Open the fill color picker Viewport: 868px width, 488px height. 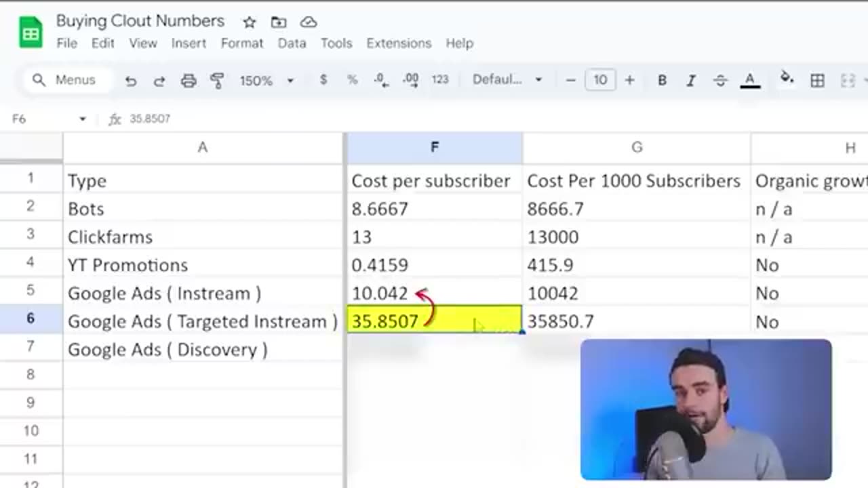pos(787,79)
